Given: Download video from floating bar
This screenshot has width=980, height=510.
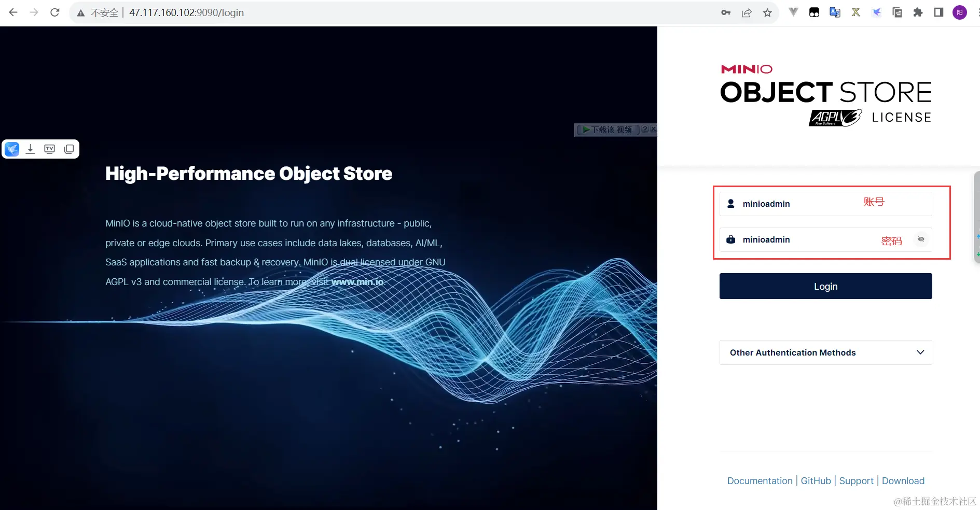Looking at the screenshot, I should click(31, 149).
